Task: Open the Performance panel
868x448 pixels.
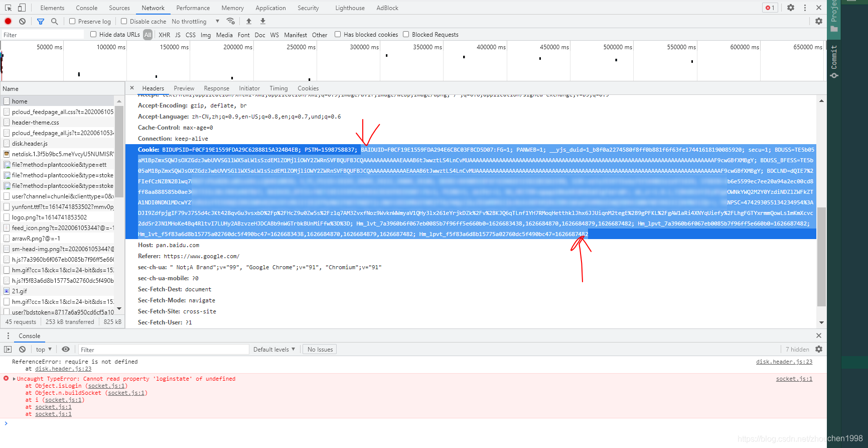Action: pyautogui.click(x=193, y=8)
